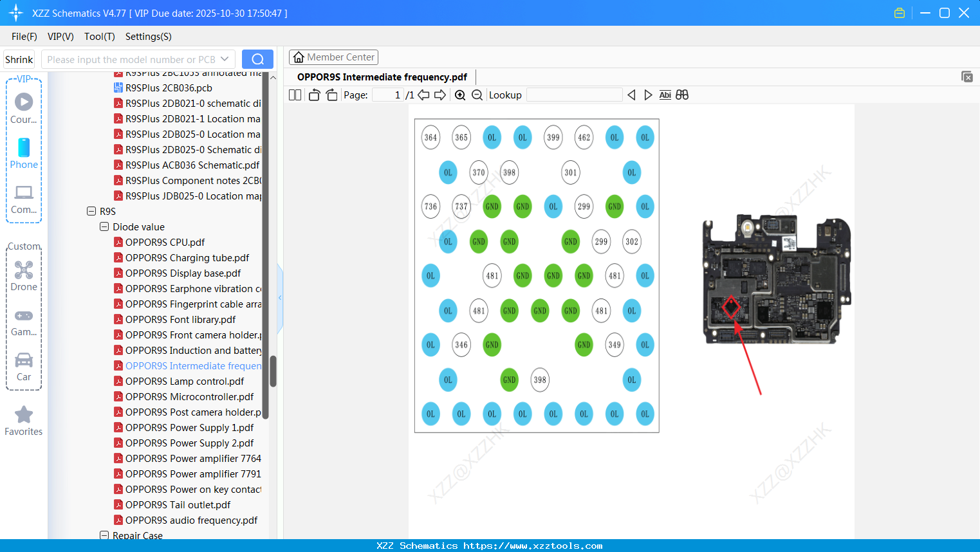Go to next page arrow
Viewport: 980px width, 552px height.
(440, 95)
